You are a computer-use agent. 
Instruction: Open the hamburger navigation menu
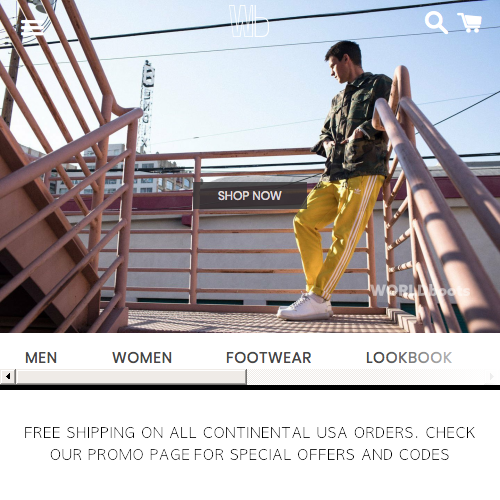pyautogui.click(x=32, y=27)
